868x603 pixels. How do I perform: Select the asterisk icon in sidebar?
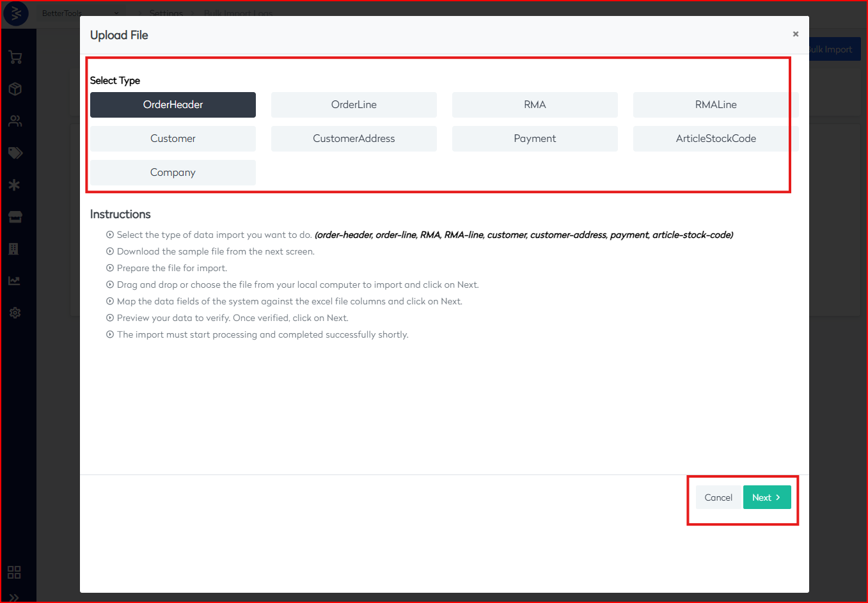pyautogui.click(x=15, y=185)
